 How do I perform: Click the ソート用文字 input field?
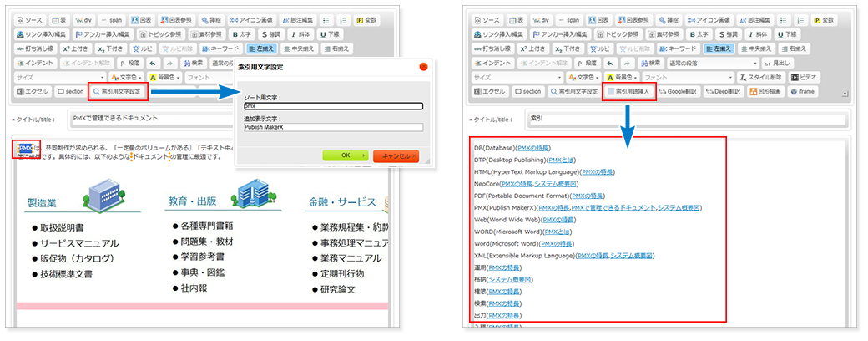tap(333, 106)
